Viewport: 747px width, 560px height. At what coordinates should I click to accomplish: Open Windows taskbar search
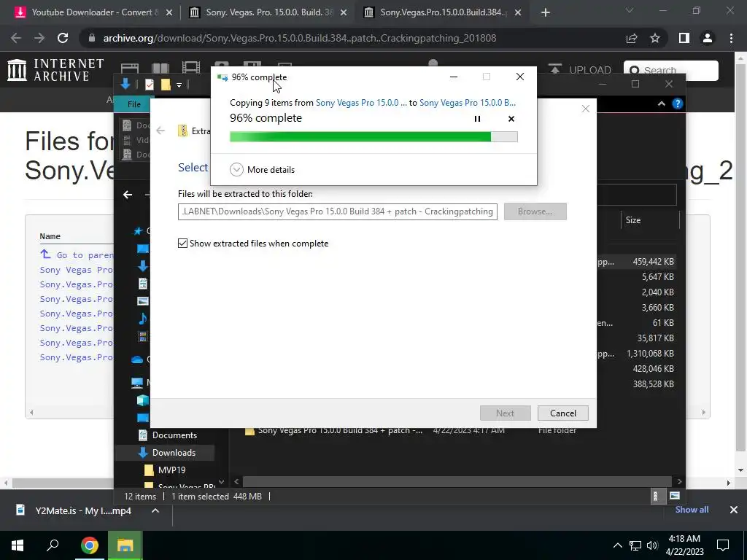(x=53, y=545)
